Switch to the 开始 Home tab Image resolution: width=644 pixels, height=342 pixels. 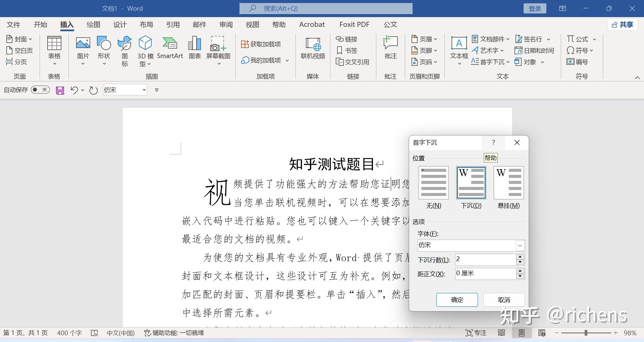tap(40, 25)
